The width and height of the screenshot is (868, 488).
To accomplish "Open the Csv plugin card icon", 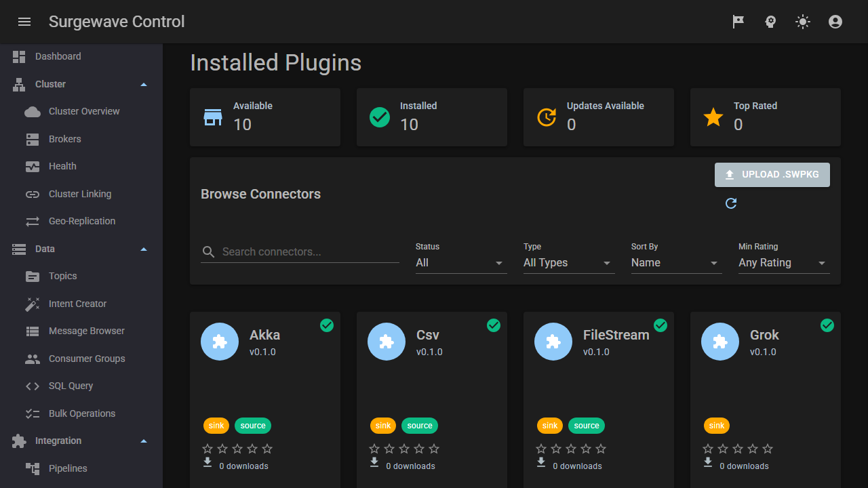I will point(387,342).
